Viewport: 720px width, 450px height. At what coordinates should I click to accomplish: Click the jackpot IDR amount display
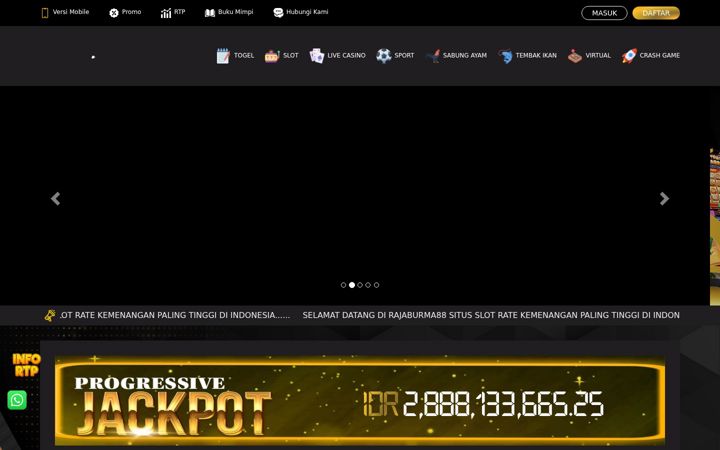[483, 404]
